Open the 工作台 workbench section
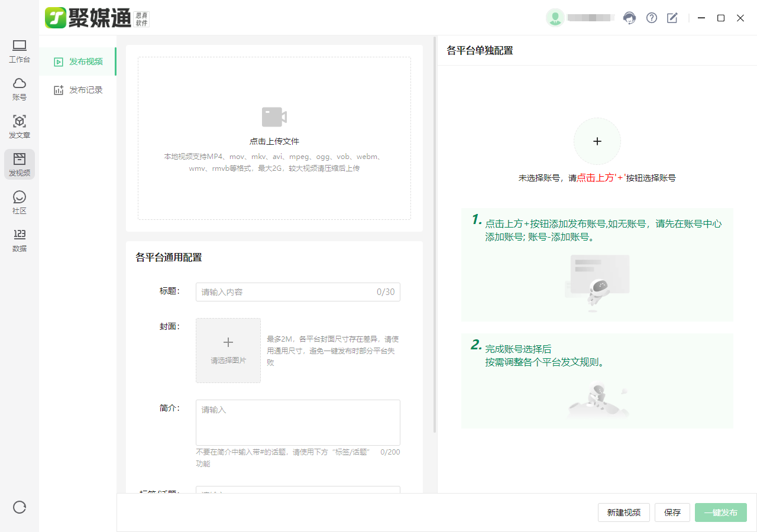The height and width of the screenshot is (532, 757). (20, 51)
